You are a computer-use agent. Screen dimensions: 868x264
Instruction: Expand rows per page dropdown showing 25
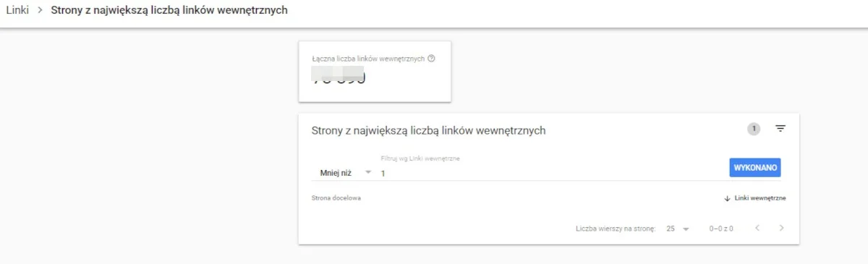click(678, 229)
